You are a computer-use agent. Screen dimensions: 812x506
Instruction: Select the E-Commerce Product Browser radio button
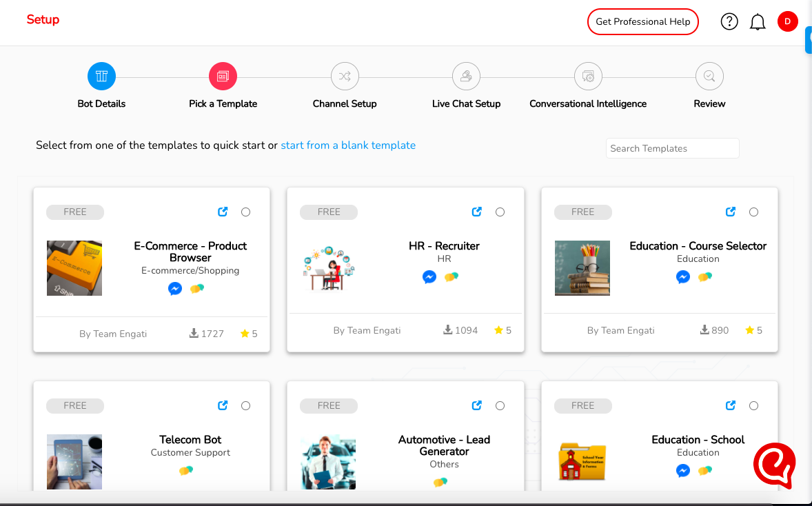point(246,212)
